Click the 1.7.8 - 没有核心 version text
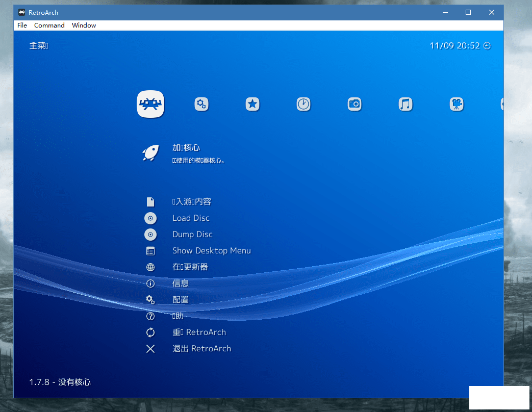 coord(60,382)
